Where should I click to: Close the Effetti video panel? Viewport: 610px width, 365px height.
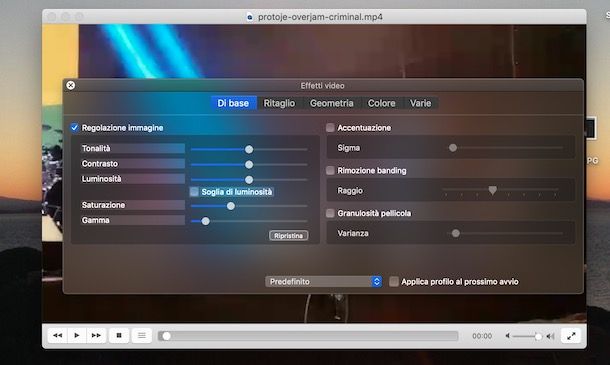coord(70,85)
